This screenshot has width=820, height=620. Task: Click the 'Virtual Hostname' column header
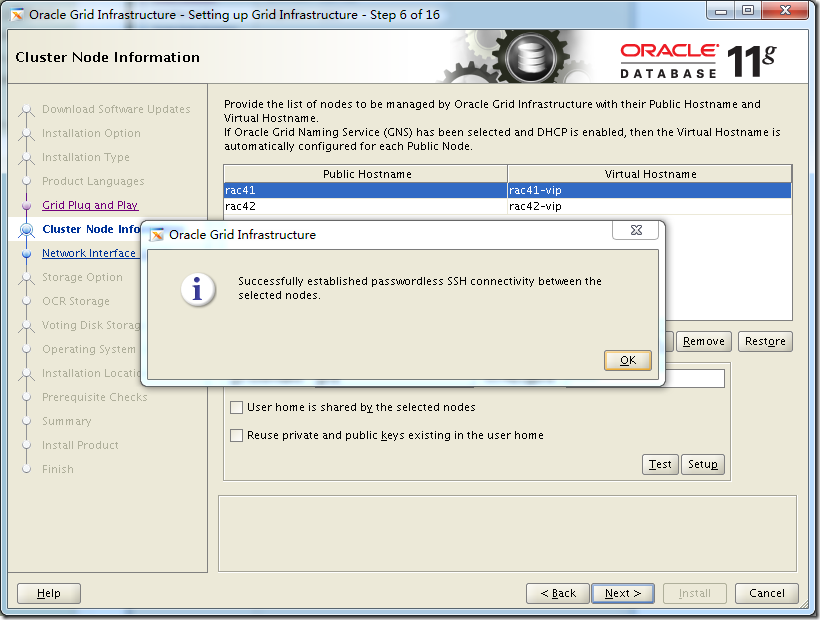point(650,174)
